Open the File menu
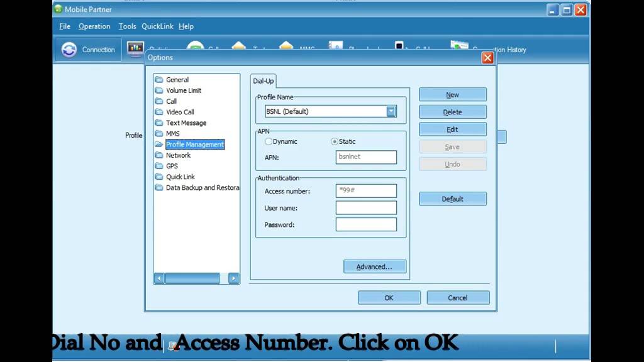 [65, 26]
